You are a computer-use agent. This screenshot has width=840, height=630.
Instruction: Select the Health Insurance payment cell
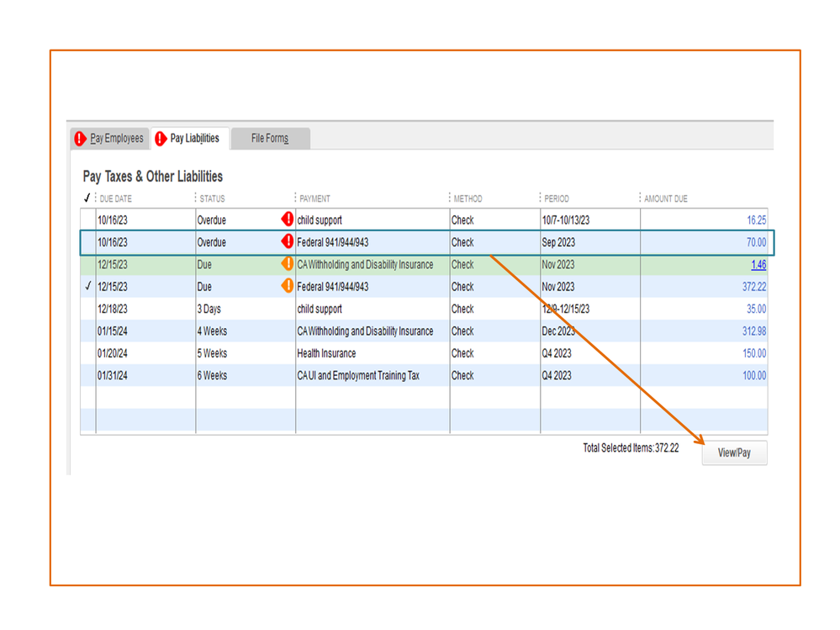coord(372,353)
